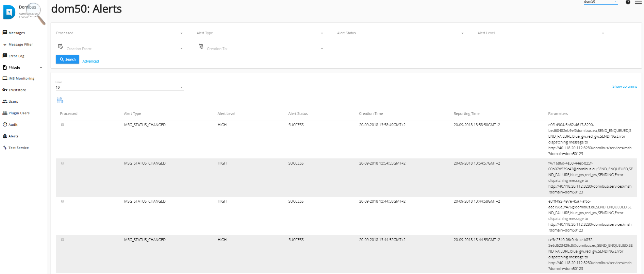Sort by Creation Time column header
This screenshot has width=644, height=274.
coord(371,114)
